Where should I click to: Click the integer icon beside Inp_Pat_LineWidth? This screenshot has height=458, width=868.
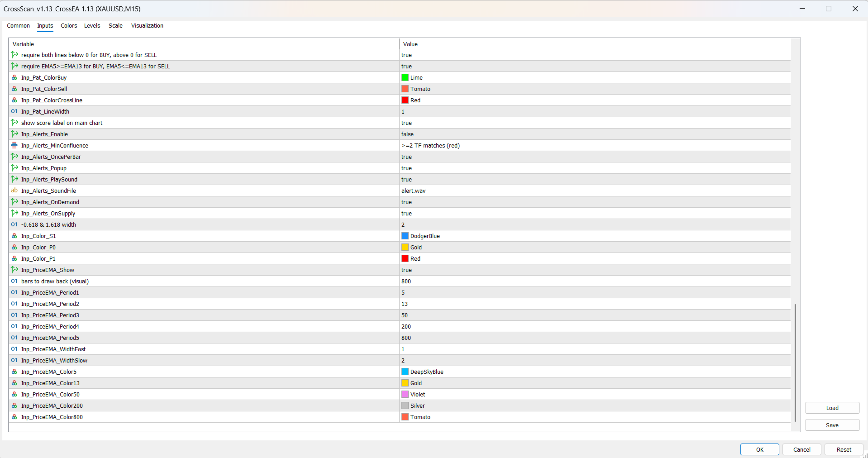click(x=14, y=111)
